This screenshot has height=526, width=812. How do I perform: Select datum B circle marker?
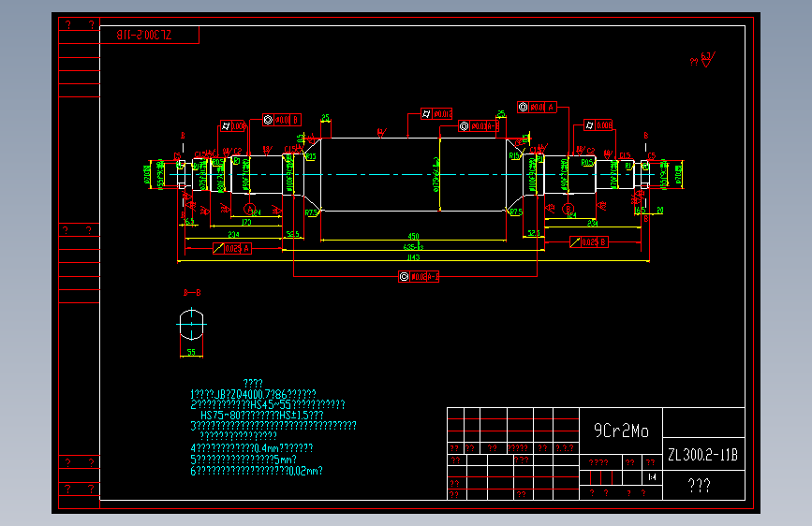[x=568, y=209]
